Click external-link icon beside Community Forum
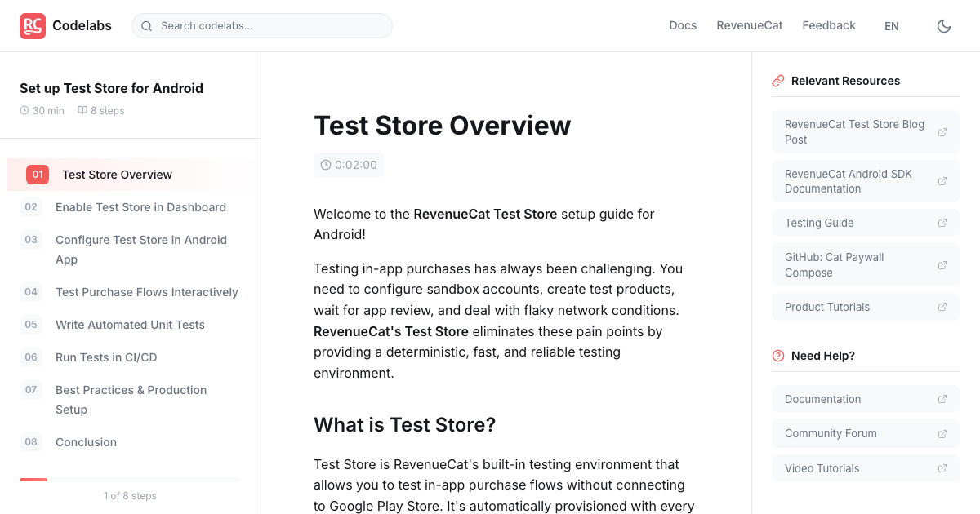Screen dimensions: 980x514 942,434
